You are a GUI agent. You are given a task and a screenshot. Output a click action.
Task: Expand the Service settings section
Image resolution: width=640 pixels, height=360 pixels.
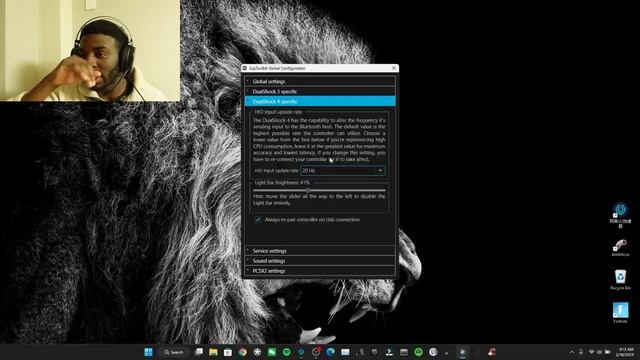click(320, 251)
